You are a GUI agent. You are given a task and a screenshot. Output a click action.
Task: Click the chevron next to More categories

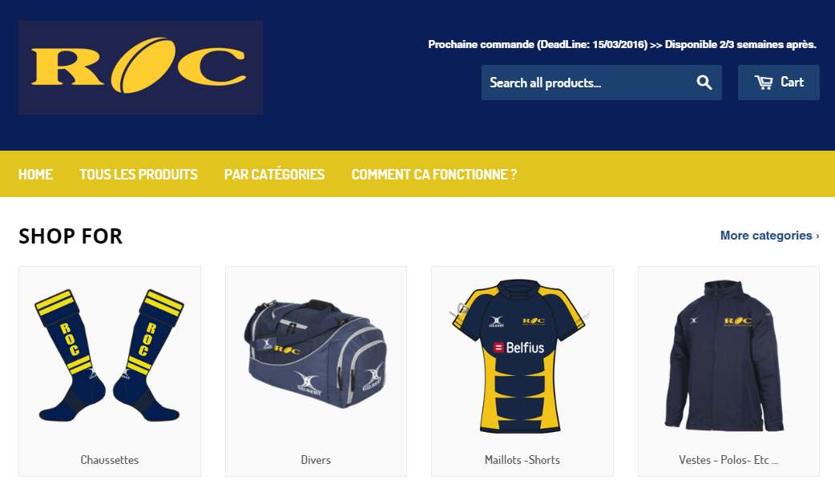(x=817, y=236)
